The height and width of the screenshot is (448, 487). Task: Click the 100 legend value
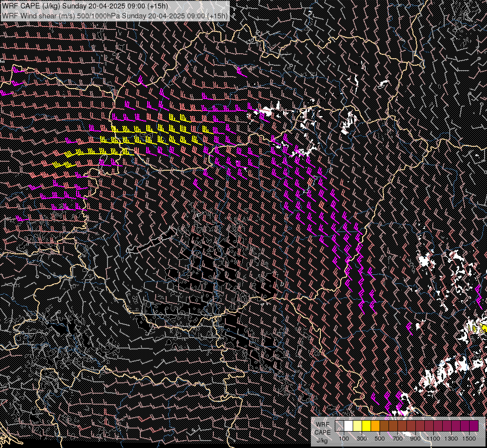344,439
